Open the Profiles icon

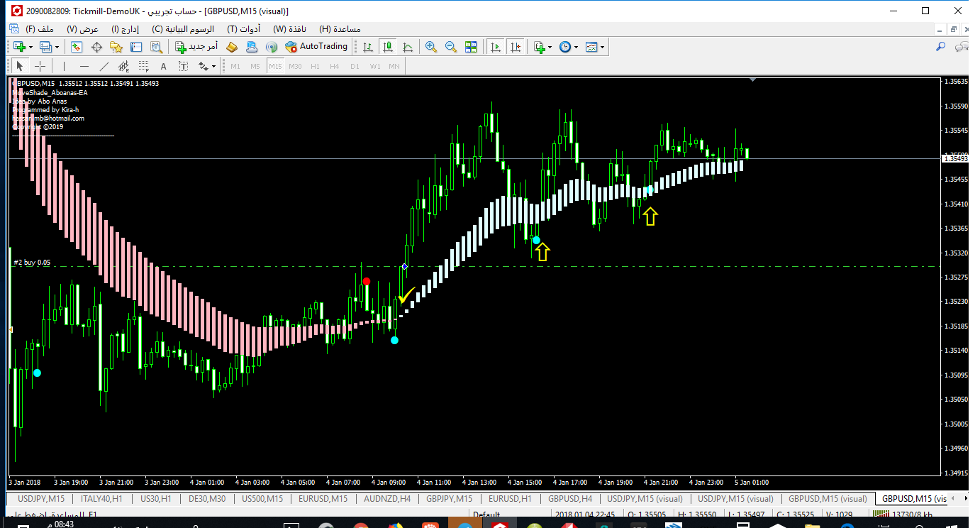click(x=46, y=47)
